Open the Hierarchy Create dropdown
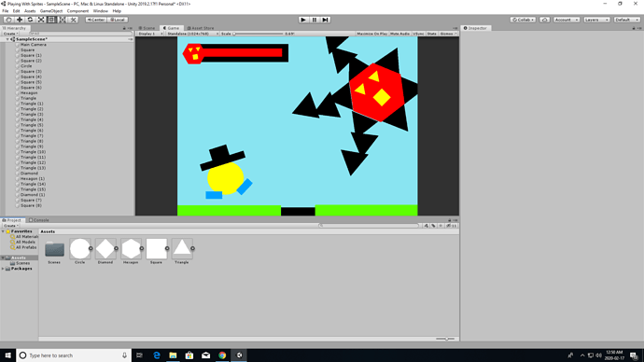 tap(10, 34)
